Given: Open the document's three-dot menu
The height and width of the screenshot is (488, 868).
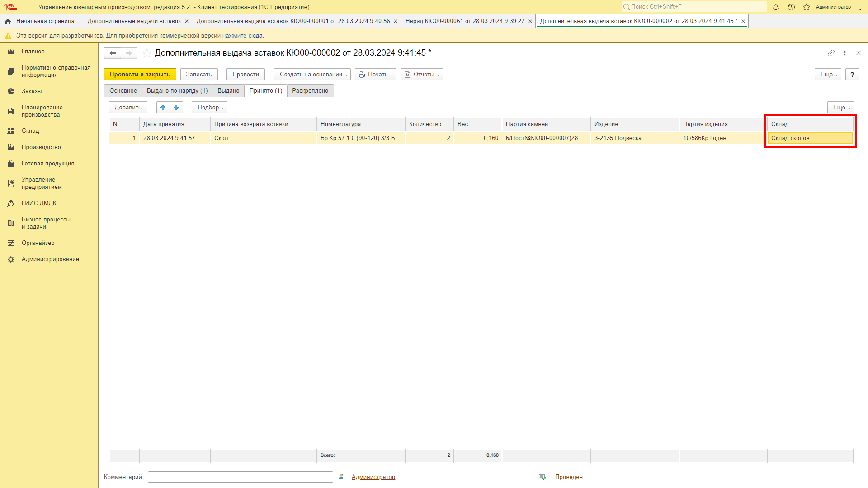Looking at the screenshot, I should click(845, 53).
